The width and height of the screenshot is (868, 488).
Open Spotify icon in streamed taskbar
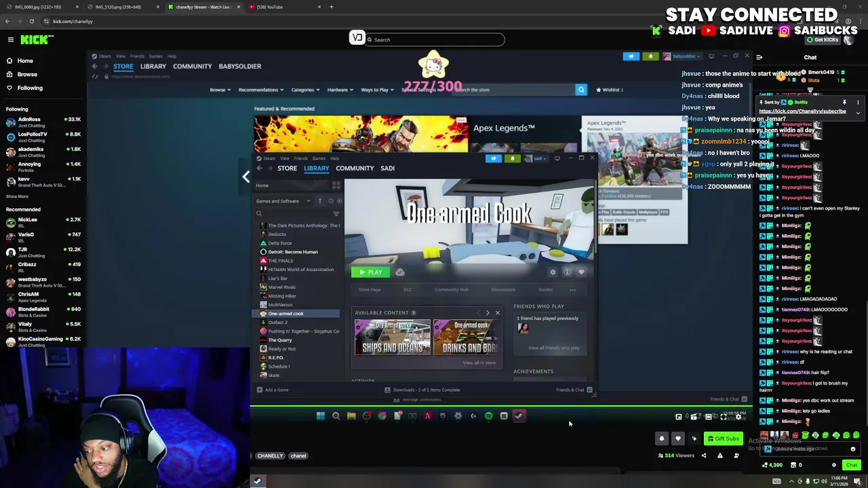488,416
